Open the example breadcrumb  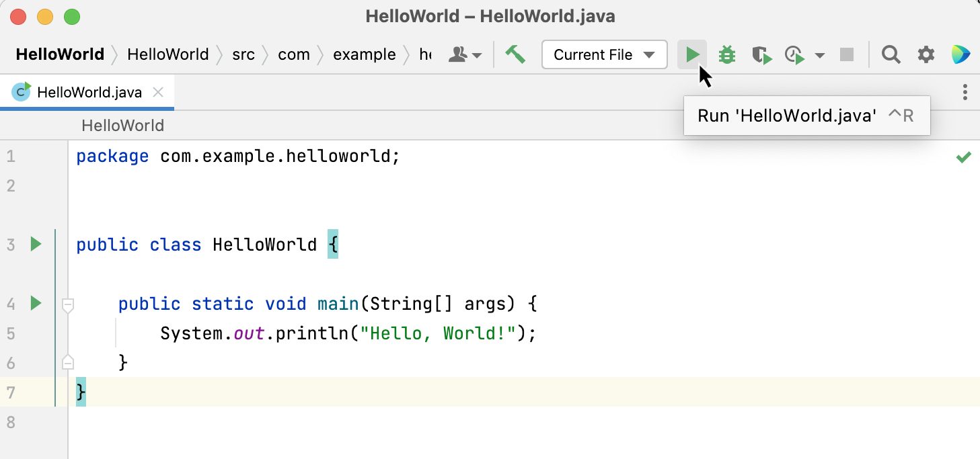click(365, 54)
